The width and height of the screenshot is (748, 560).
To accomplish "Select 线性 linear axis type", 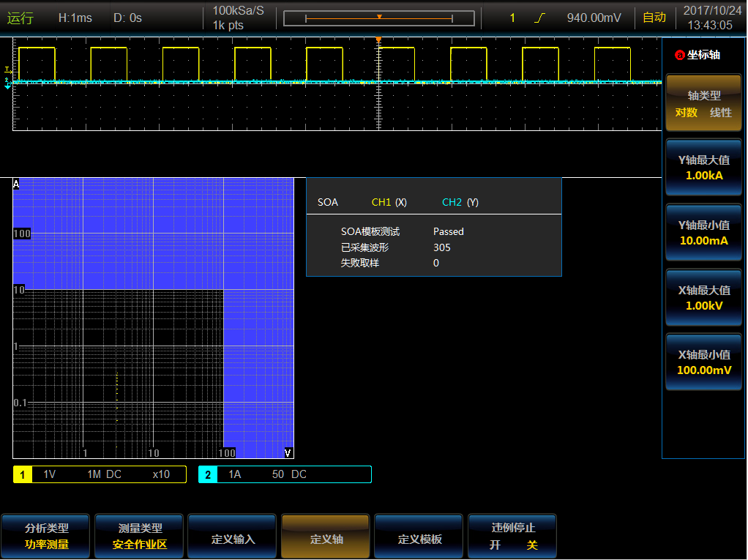I will pos(721,113).
